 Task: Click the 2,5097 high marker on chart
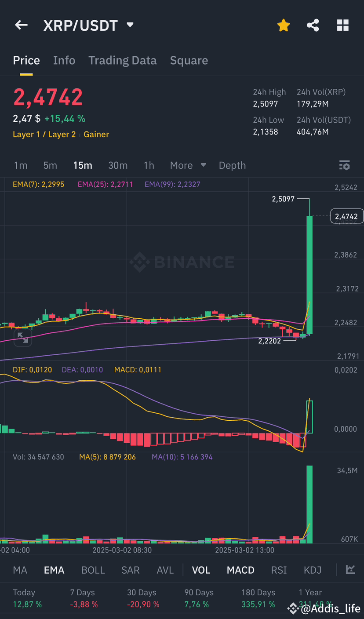[x=284, y=199]
